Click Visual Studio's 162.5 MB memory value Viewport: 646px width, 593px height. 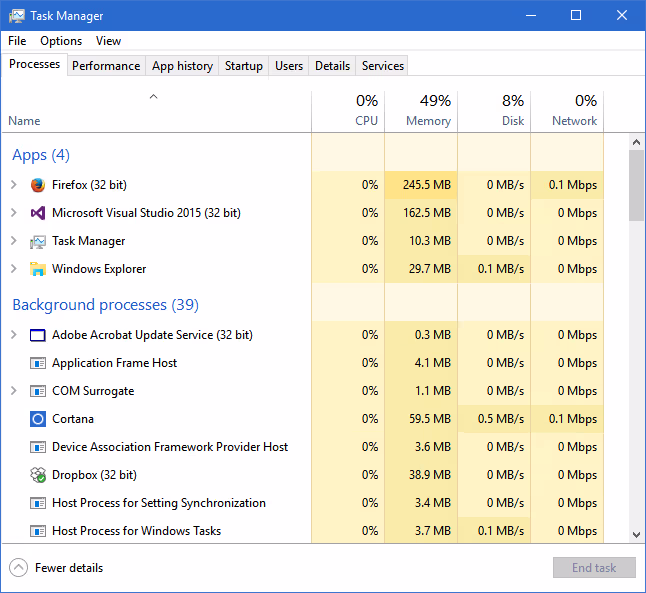[x=427, y=213]
